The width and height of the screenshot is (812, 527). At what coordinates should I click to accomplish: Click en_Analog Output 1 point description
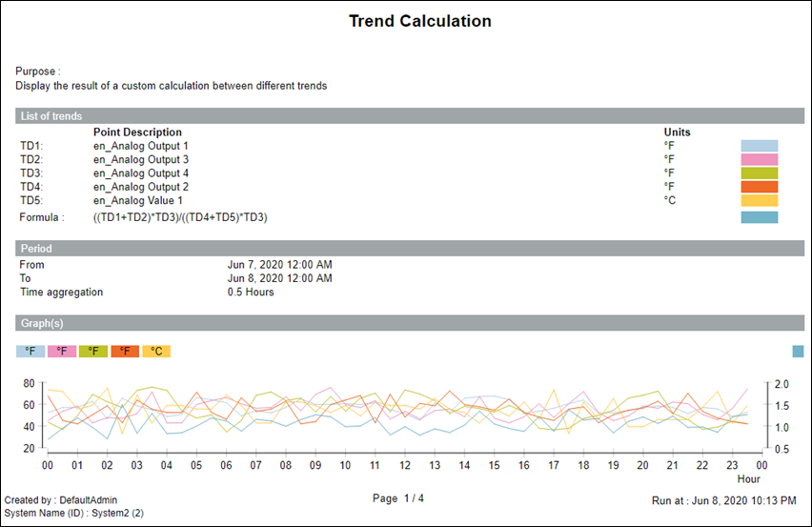click(141, 146)
